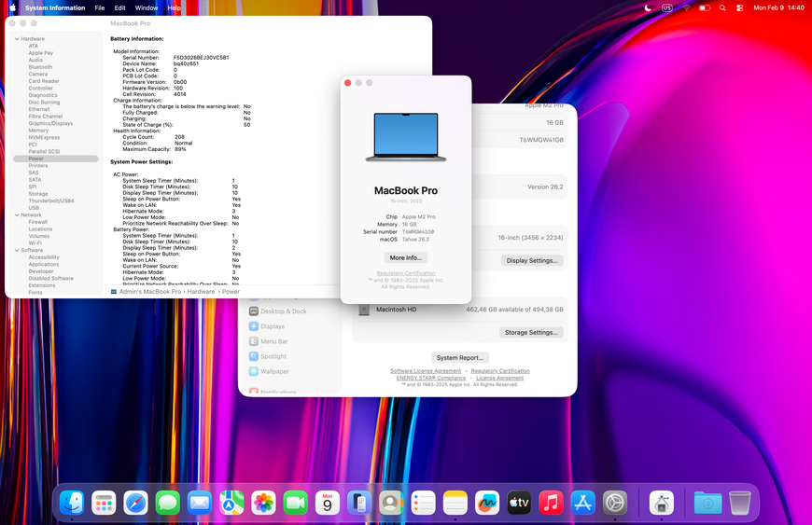Open Spotlight search magnifier in menu bar
812x525 pixels.
click(x=722, y=7)
